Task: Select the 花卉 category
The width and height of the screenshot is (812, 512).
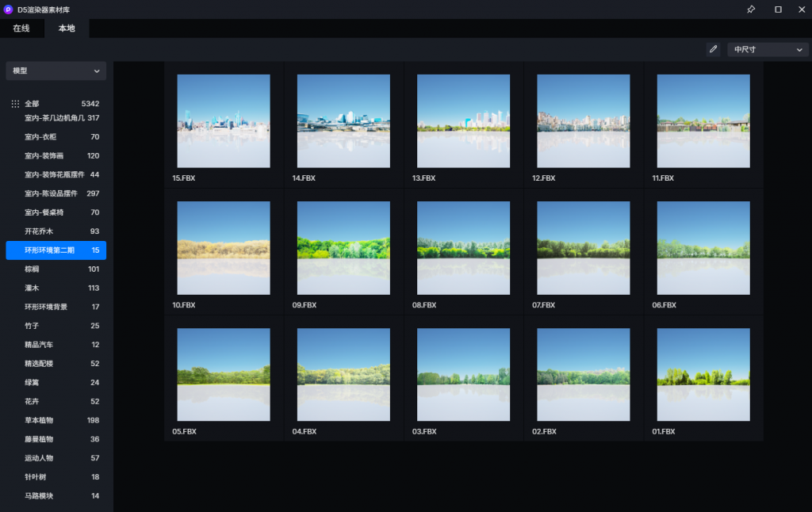Action: tap(56, 401)
